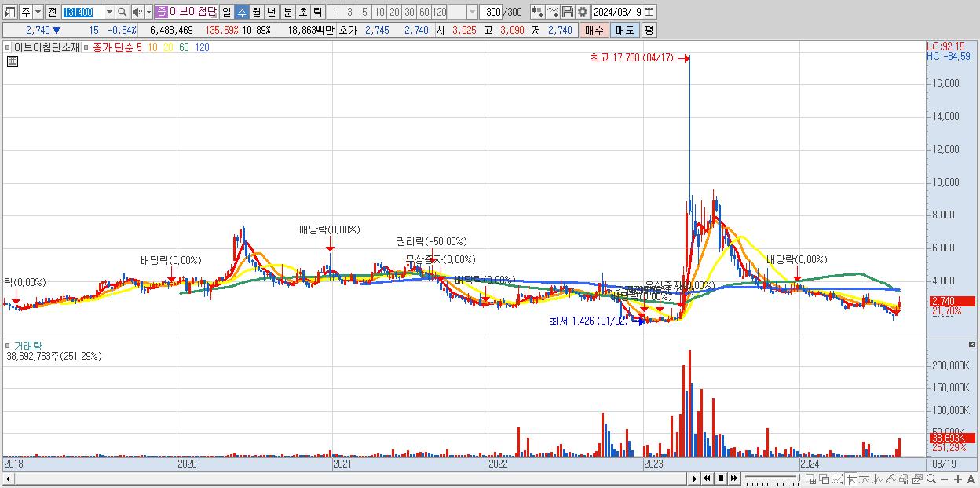The image size is (980, 488).
Task: Click the 5 moving average legend
Action: pos(139,47)
